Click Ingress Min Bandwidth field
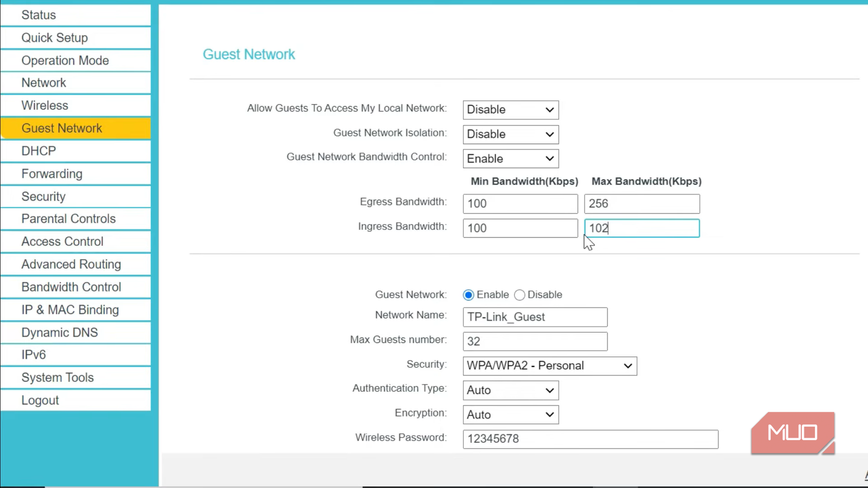This screenshot has width=868, height=488. point(520,228)
